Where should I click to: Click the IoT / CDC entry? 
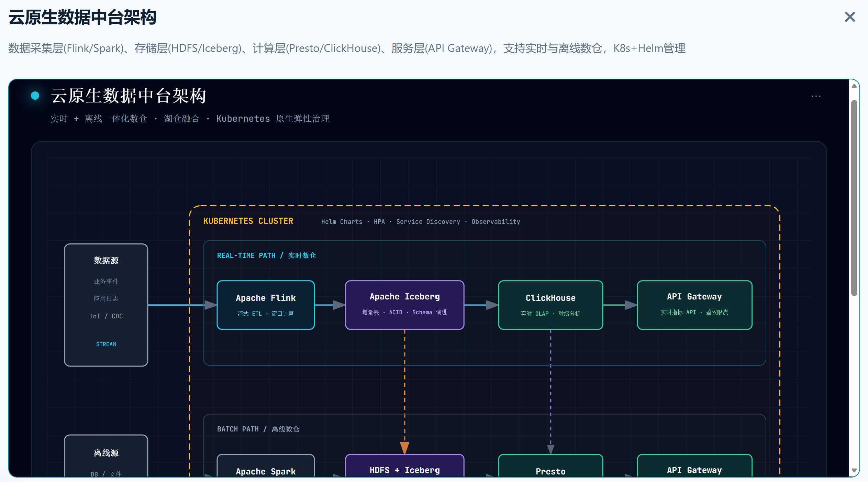click(106, 316)
